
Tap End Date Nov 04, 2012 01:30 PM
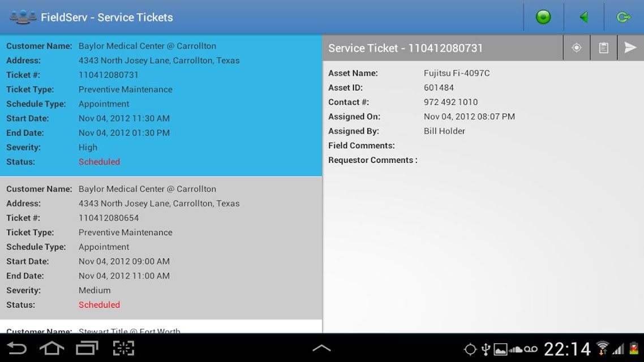tap(124, 133)
